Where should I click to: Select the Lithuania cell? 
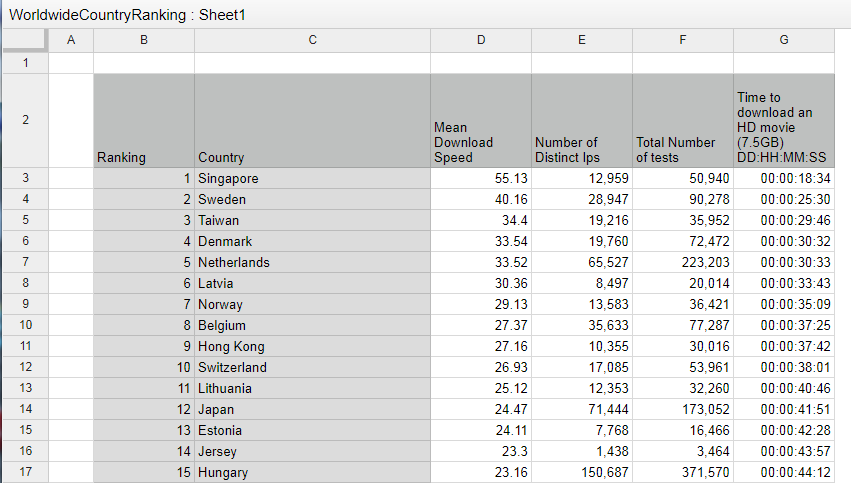313,388
